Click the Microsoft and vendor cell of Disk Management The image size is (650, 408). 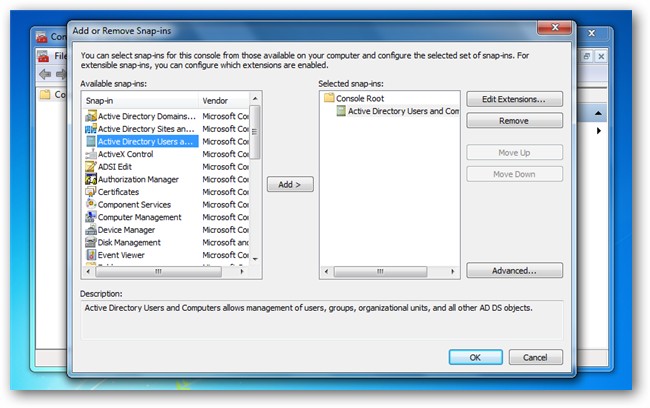(x=226, y=243)
